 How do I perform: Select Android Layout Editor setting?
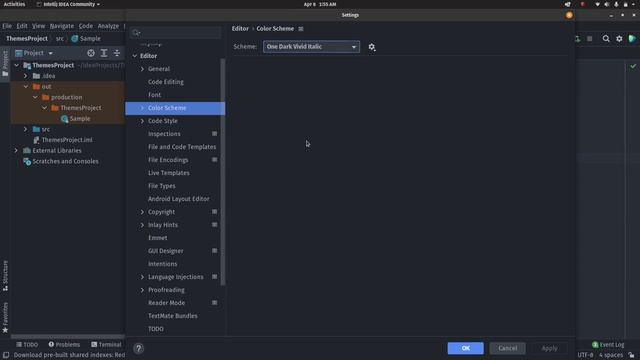click(178, 199)
